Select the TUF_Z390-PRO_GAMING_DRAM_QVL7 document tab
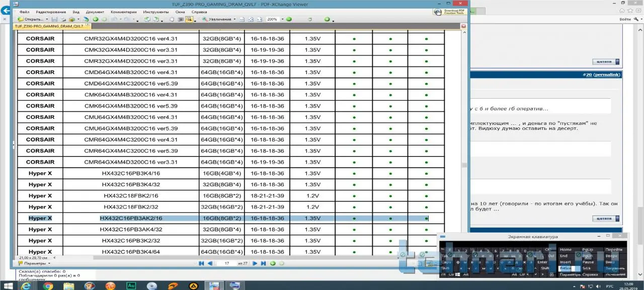 point(48,26)
